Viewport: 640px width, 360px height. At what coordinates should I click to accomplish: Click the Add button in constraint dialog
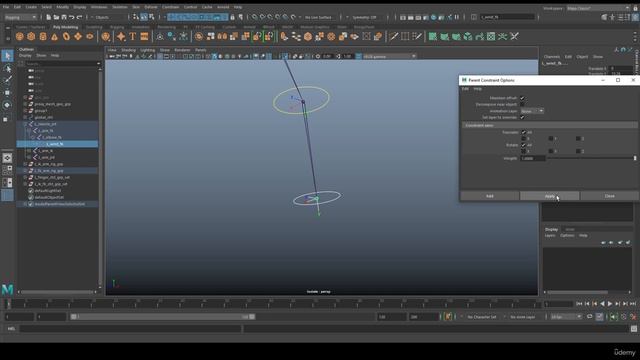pyautogui.click(x=489, y=196)
